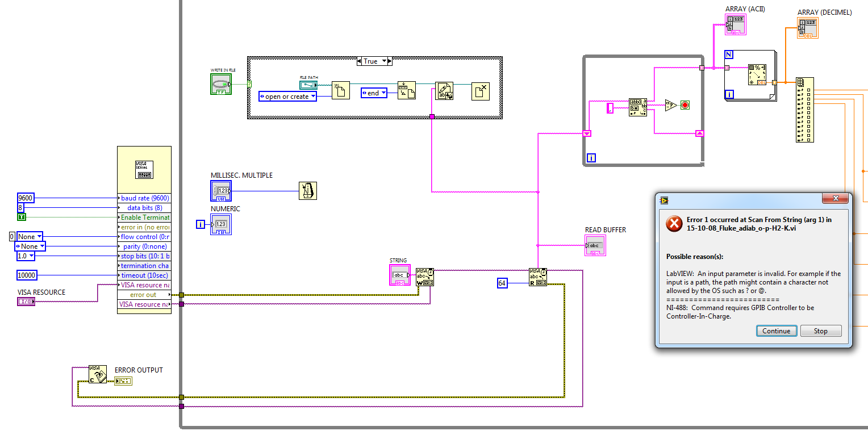
Task: Click the For Loop N count terminal
Action: 729,55
